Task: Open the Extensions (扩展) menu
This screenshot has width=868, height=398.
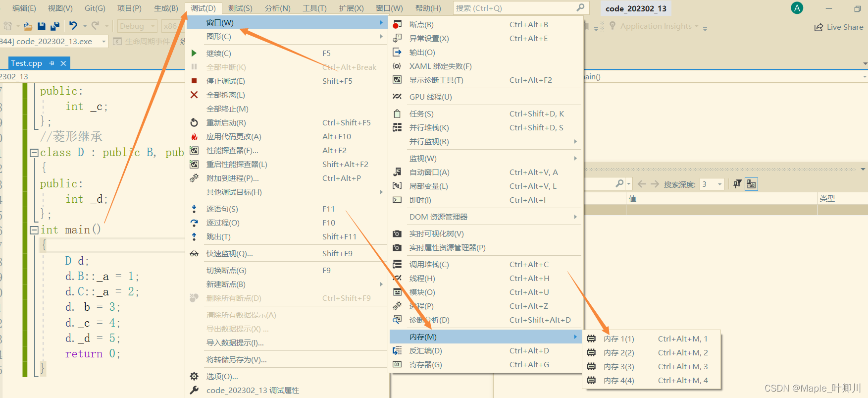Action: (x=351, y=8)
